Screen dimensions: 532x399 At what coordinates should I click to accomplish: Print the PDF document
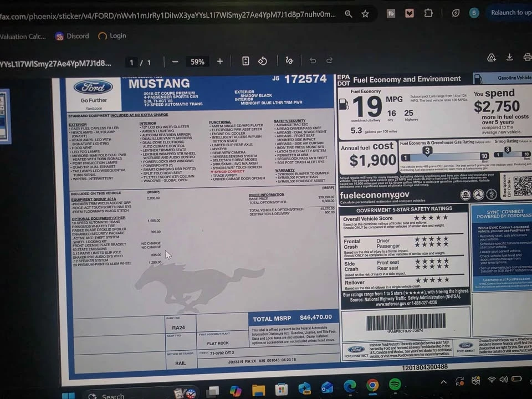(527, 57)
